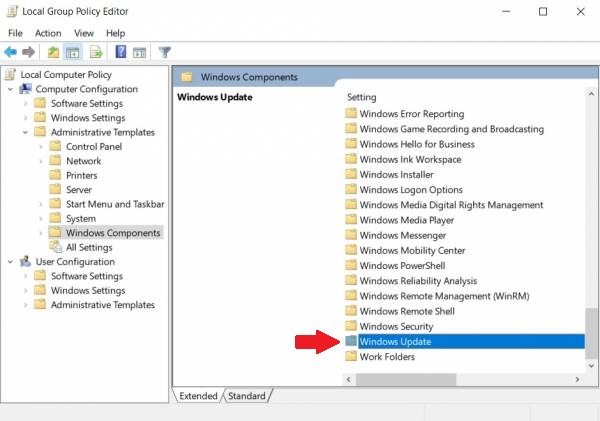Select Windows Game Recording and Broadcasting
This screenshot has width=600, height=421.
(x=452, y=129)
